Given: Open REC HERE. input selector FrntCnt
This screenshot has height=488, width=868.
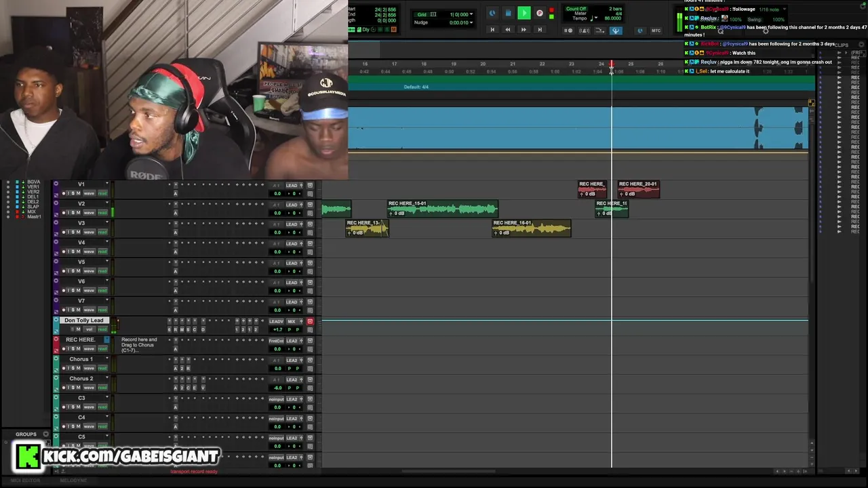Looking at the screenshot, I should pos(276,341).
